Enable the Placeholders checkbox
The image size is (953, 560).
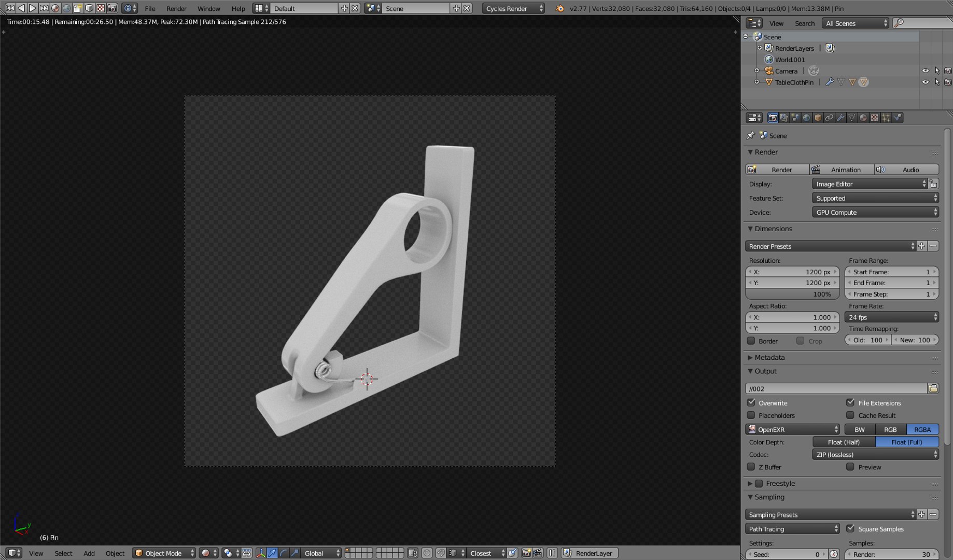point(751,415)
